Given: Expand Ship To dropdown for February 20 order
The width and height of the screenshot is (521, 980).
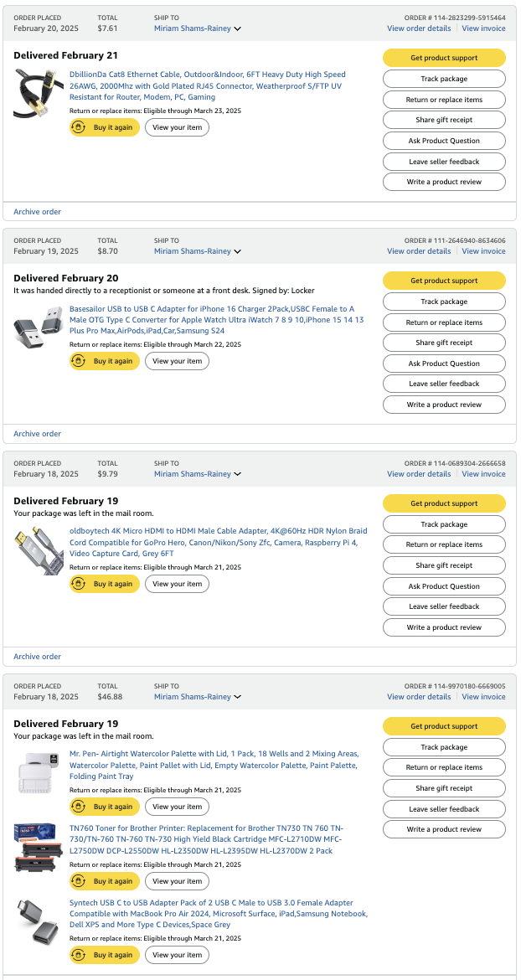Looking at the screenshot, I should point(198,28).
